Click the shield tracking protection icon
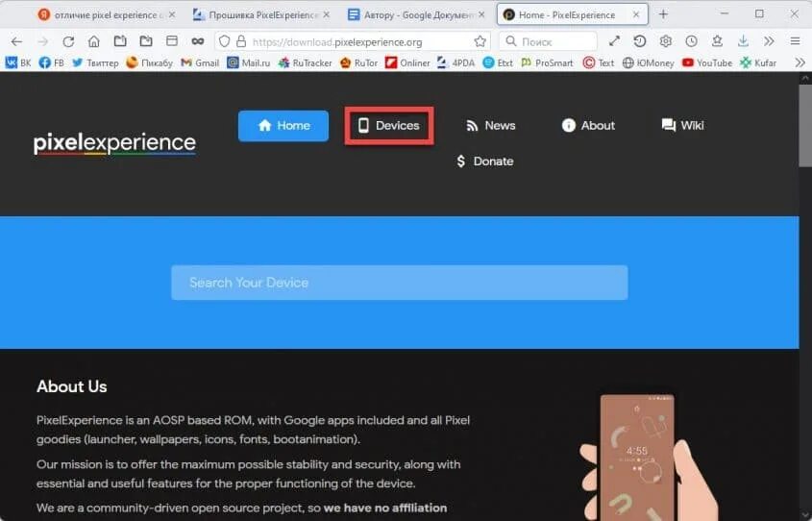Screen dimensions: 812x521 (x=224, y=41)
